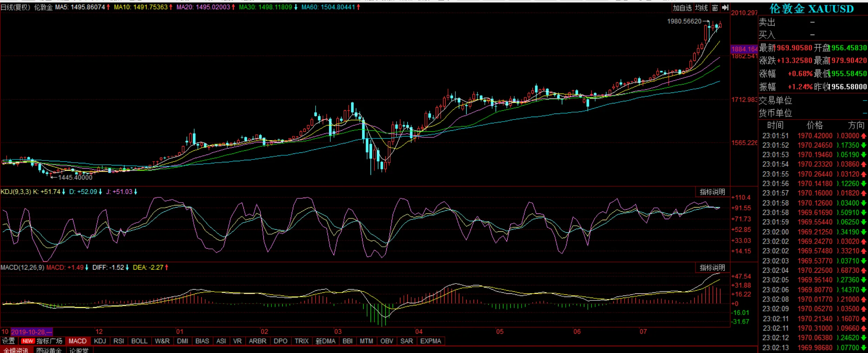The image size is (868, 353).
Task: Switch to the TRIX indicator tab
Action: 302,341
